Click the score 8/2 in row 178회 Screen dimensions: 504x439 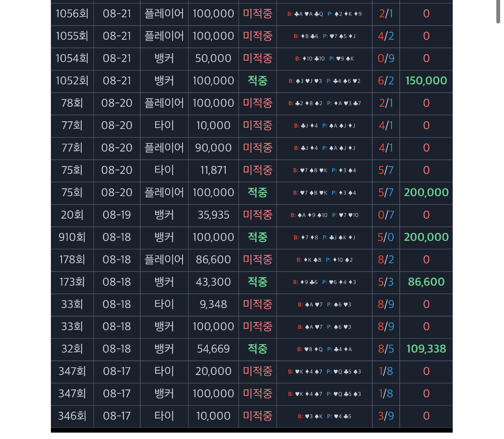pyautogui.click(x=386, y=260)
